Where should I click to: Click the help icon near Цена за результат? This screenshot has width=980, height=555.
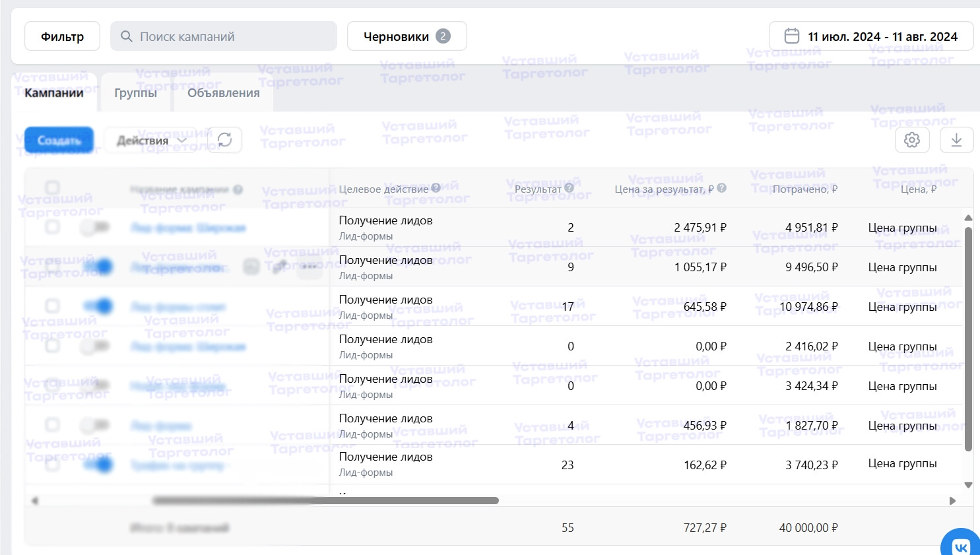point(722,188)
